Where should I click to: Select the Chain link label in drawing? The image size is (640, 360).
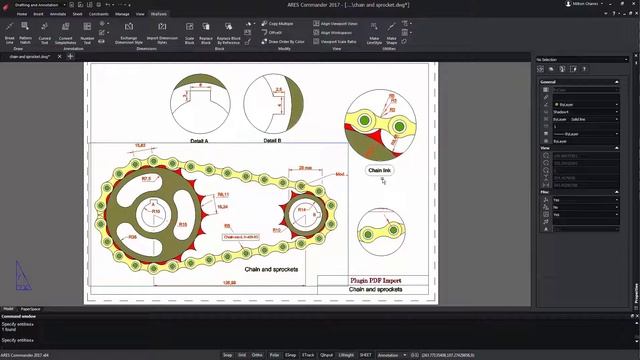[x=380, y=170]
